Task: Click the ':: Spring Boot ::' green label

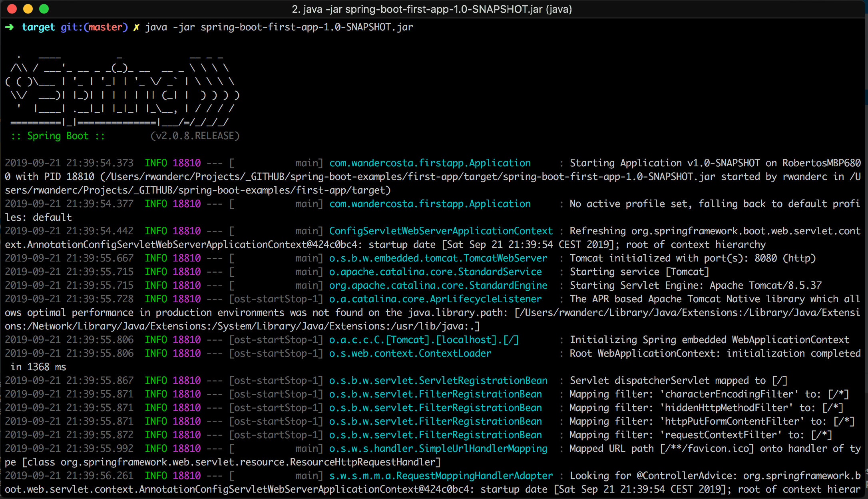Action: (x=58, y=136)
